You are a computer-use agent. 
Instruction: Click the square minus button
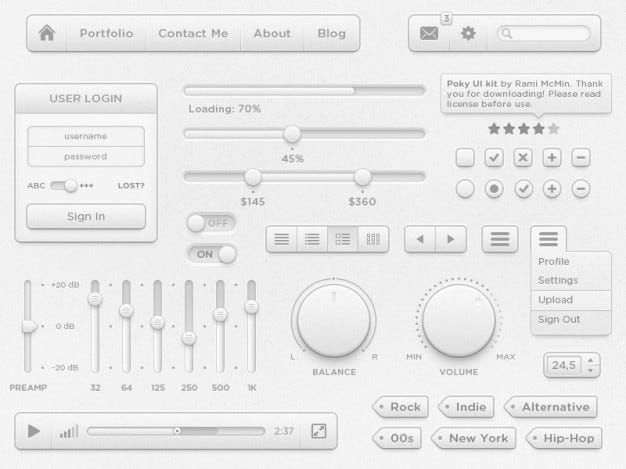point(581,158)
